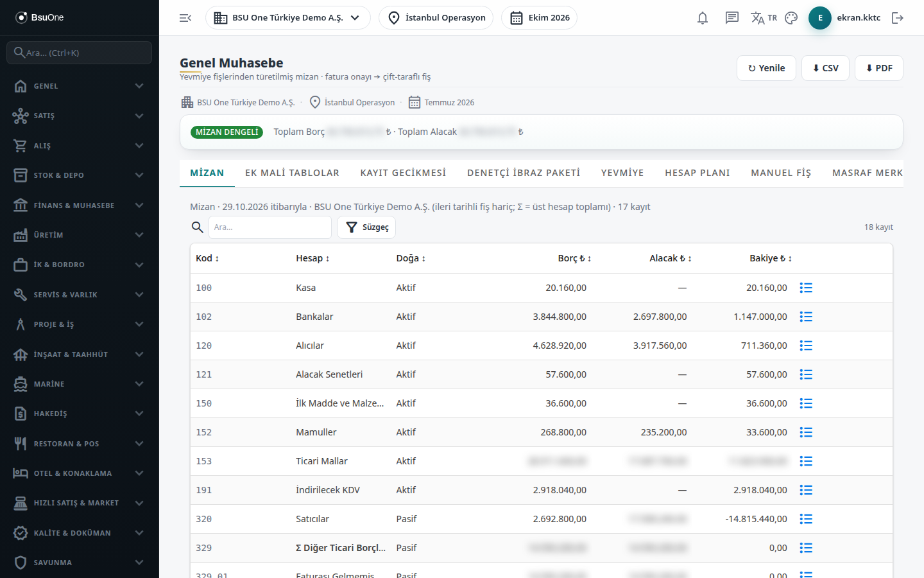Screen dimensions: 924x578
Task: Open the ekran.kktc user avatar
Action: point(820,18)
